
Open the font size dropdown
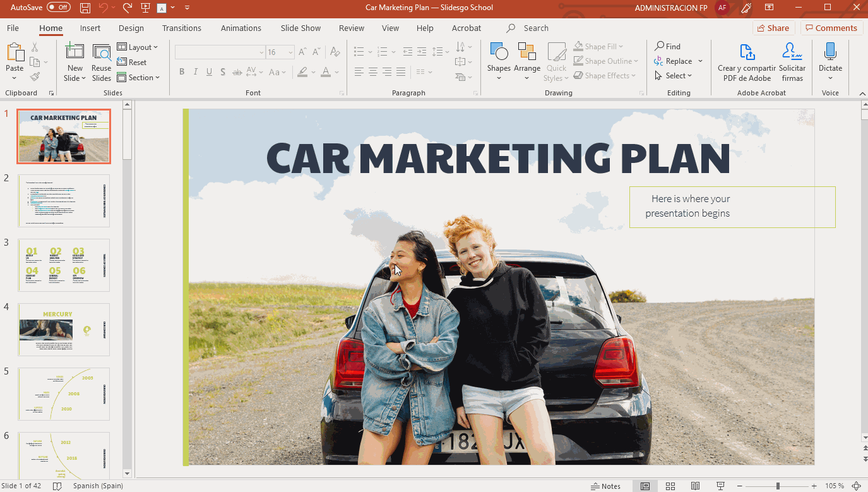[290, 52]
